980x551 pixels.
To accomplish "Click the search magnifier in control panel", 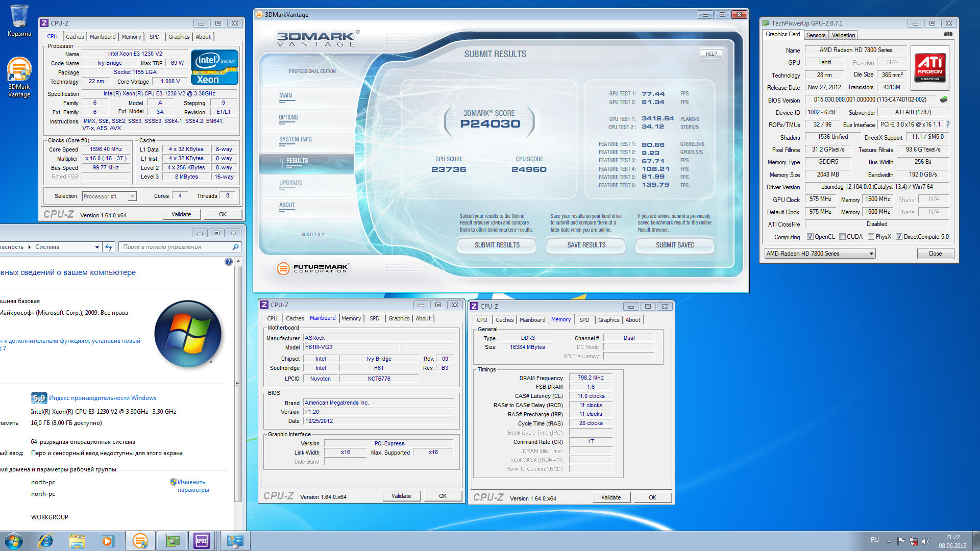I will (235, 247).
